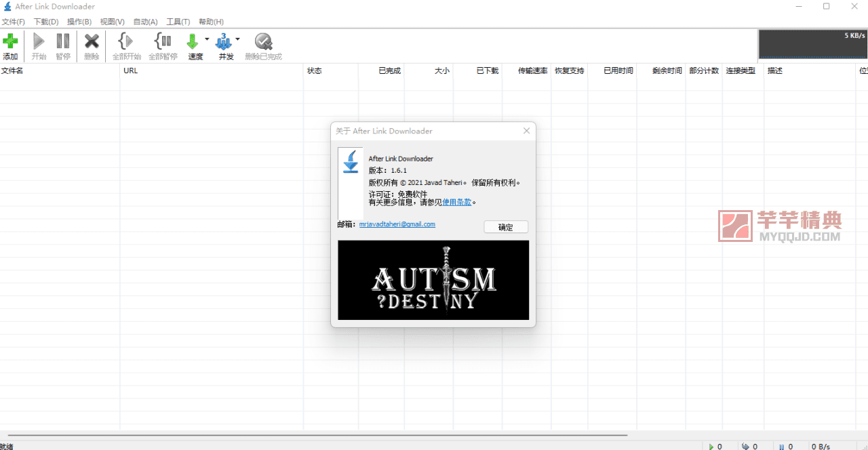The height and width of the screenshot is (450, 868).
Task: Sort by the 描述 column header
Action: tap(810, 70)
